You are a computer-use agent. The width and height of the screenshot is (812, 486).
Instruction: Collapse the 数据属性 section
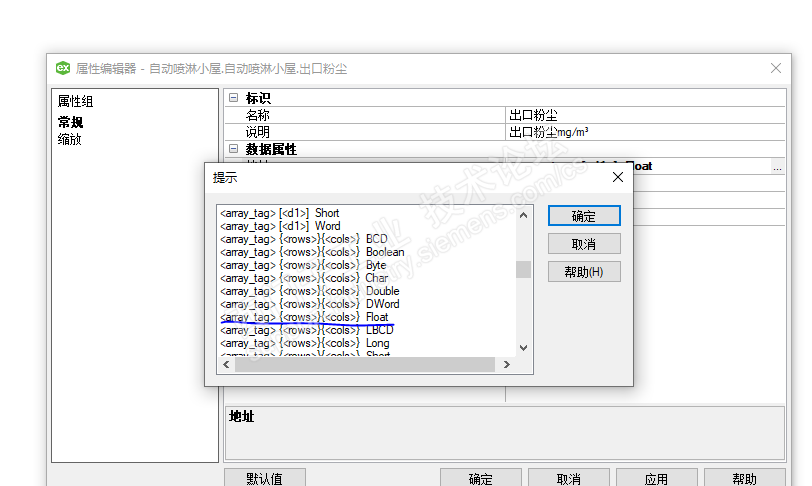234,149
